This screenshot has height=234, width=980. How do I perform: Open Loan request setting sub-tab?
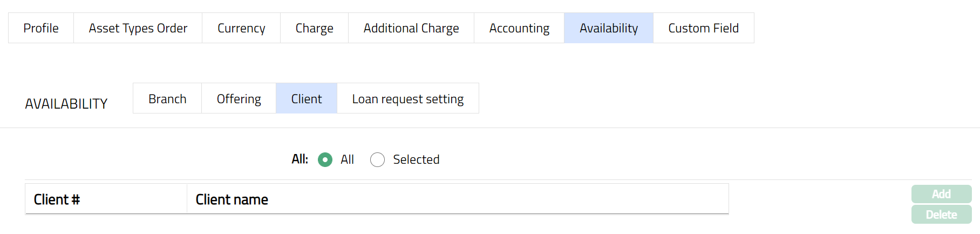tap(408, 99)
